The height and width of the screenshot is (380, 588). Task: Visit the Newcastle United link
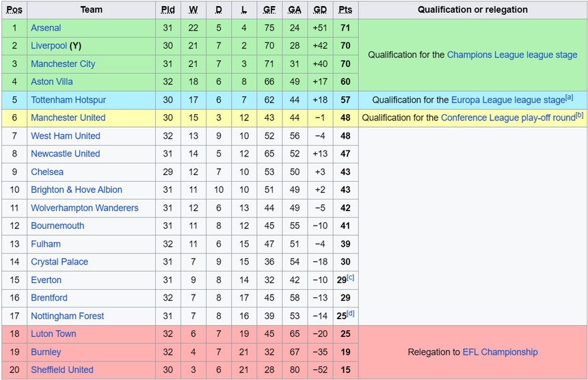point(65,154)
